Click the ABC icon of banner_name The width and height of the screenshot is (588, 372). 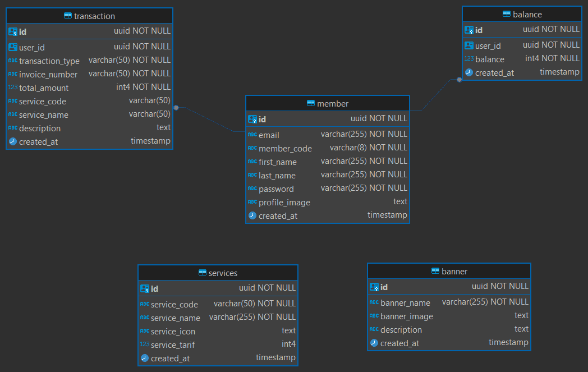pyautogui.click(x=374, y=302)
